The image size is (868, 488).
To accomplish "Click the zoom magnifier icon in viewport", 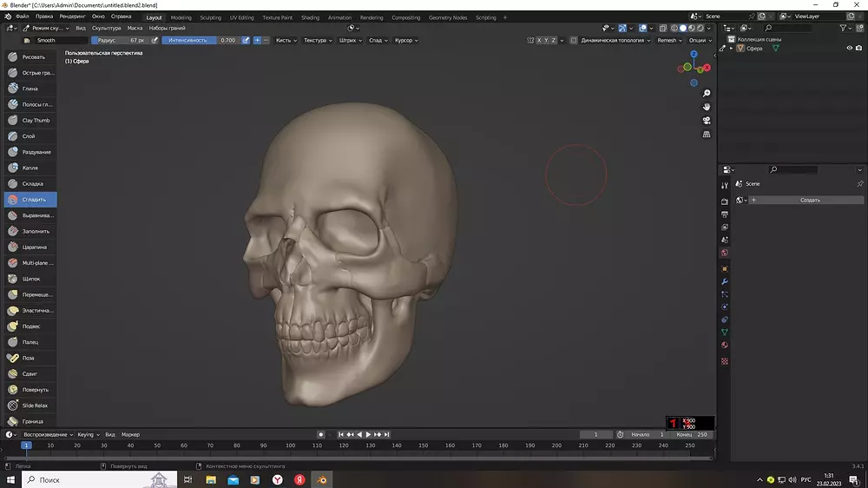I will pos(707,93).
